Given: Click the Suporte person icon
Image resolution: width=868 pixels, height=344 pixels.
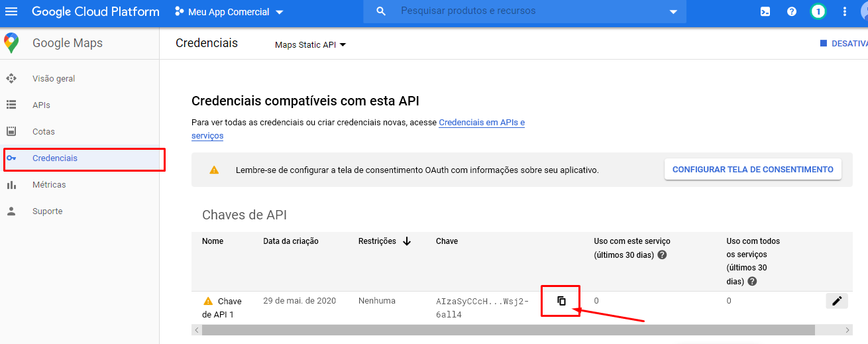Looking at the screenshot, I should click(11, 211).
